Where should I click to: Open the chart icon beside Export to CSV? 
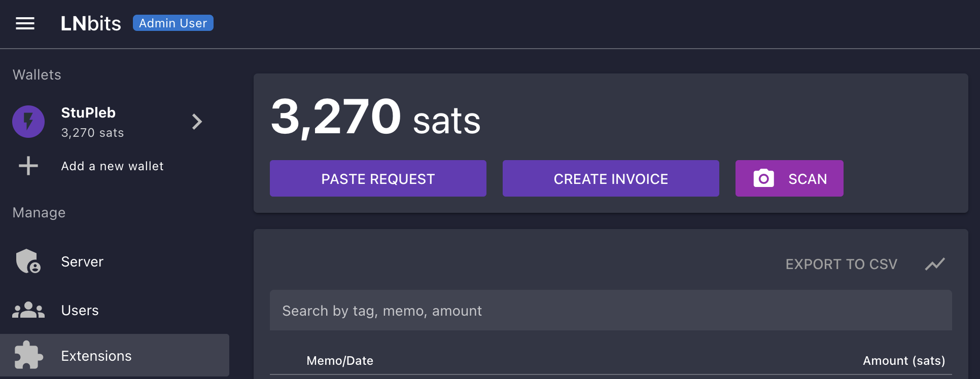(x=935, y=264)
